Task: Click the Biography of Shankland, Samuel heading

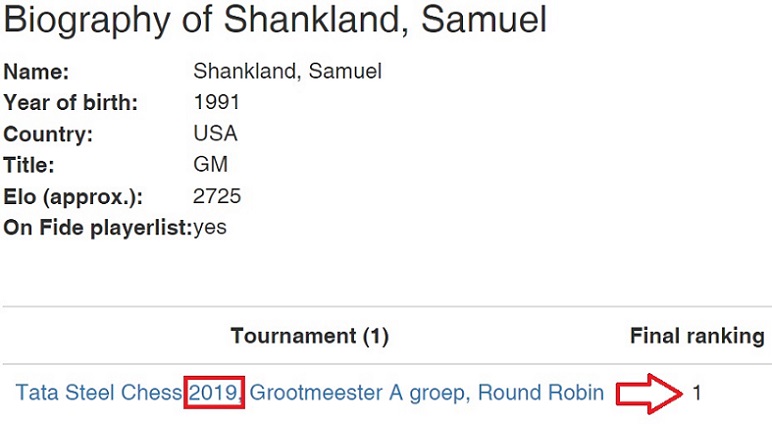Action: tap(275, 21)
